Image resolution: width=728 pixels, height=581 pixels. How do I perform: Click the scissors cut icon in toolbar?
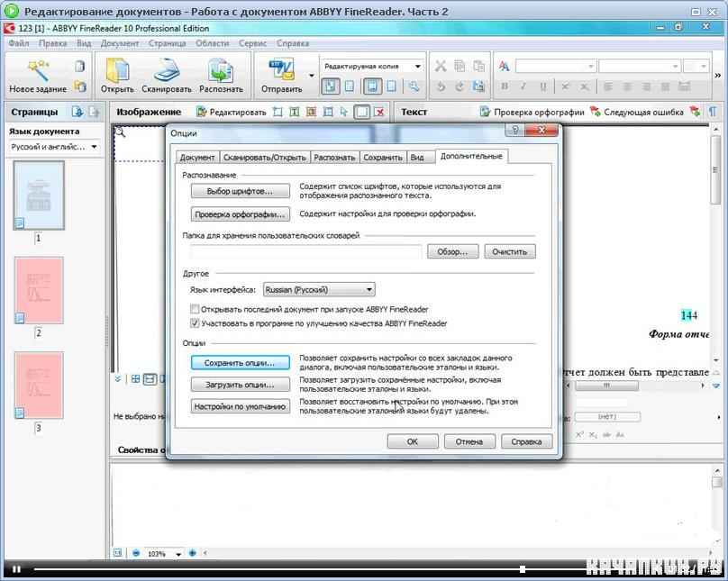[x=441, y=67]
